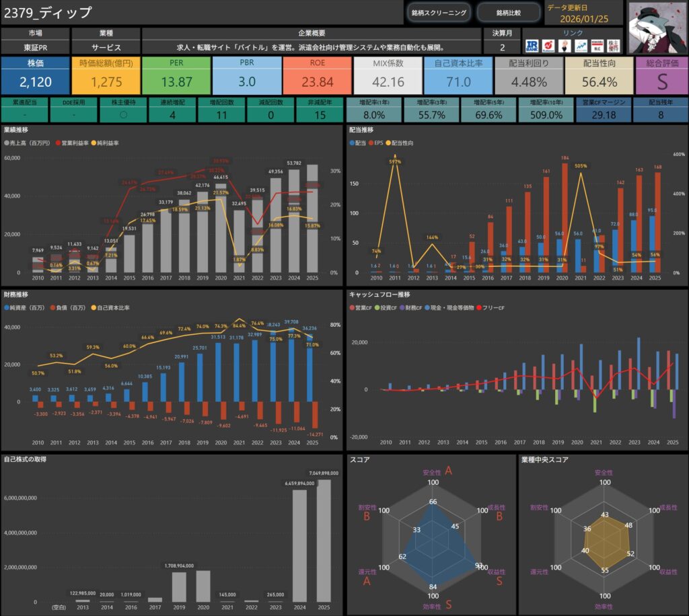Open the bald man portrait link icon
The image size is (689, 616).
tap(564, 46)
